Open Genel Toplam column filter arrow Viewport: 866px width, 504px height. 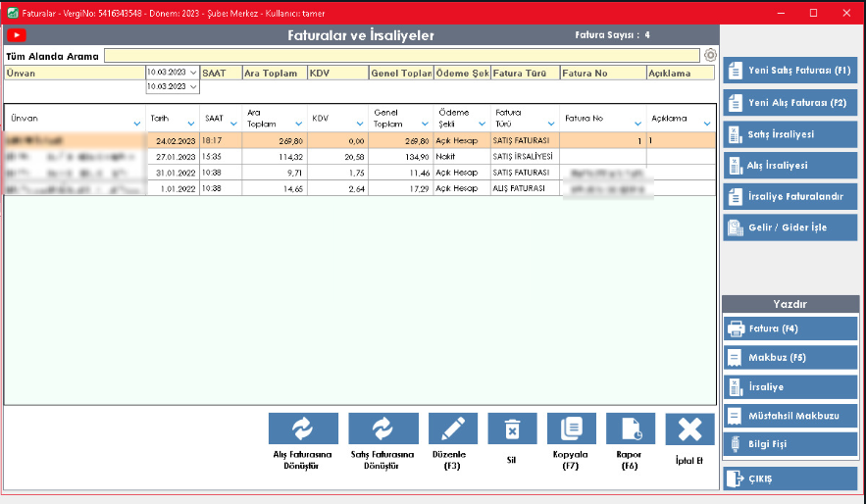pyautogui.click(x=425, y=124)
